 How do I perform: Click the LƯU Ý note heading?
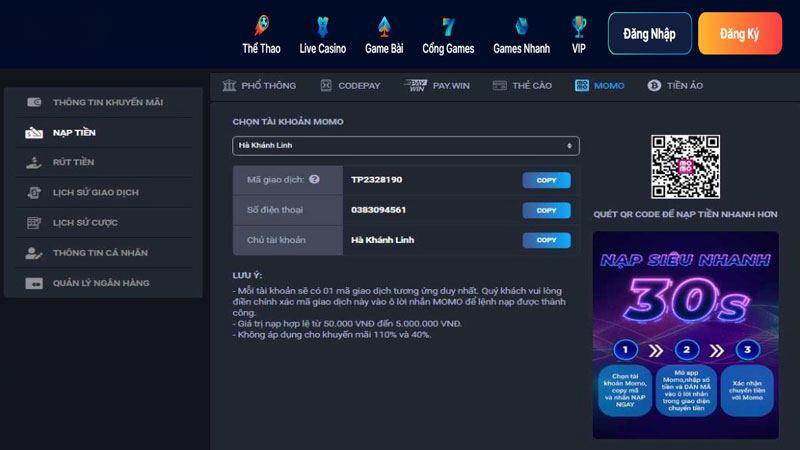click(x=247, y=276)
